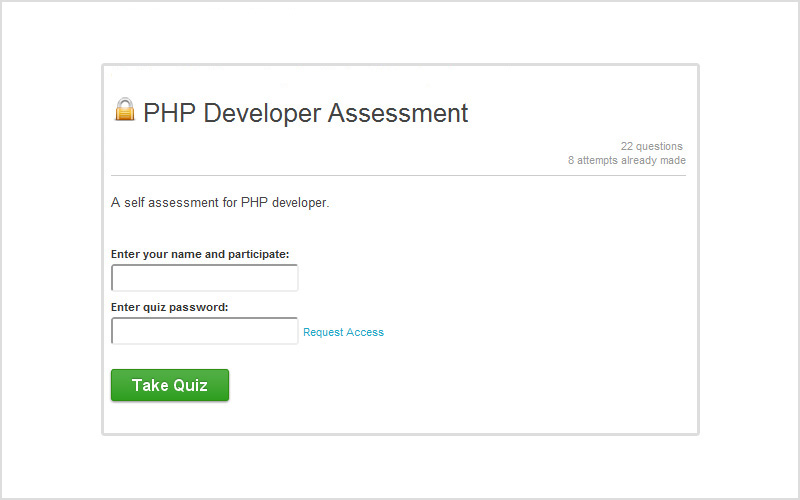Screen dimensions: 800x500
Task: Click the attempts counter below question count
Action: pos(627,160)
